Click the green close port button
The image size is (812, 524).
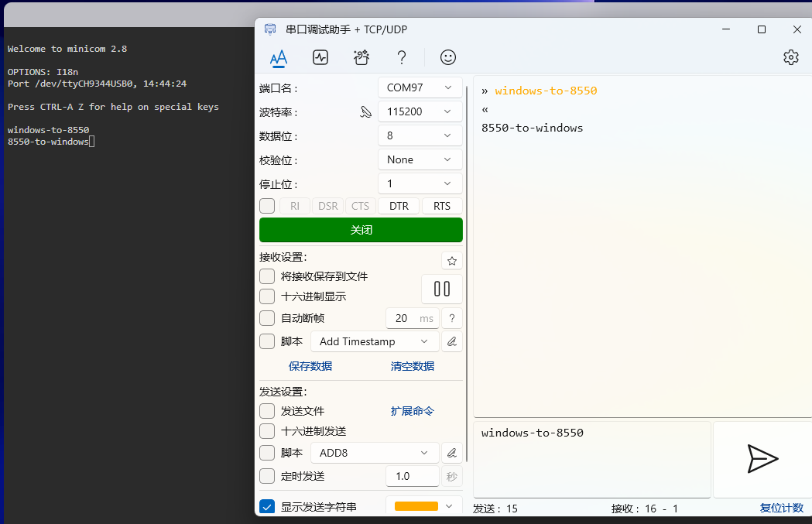(361, 230)
